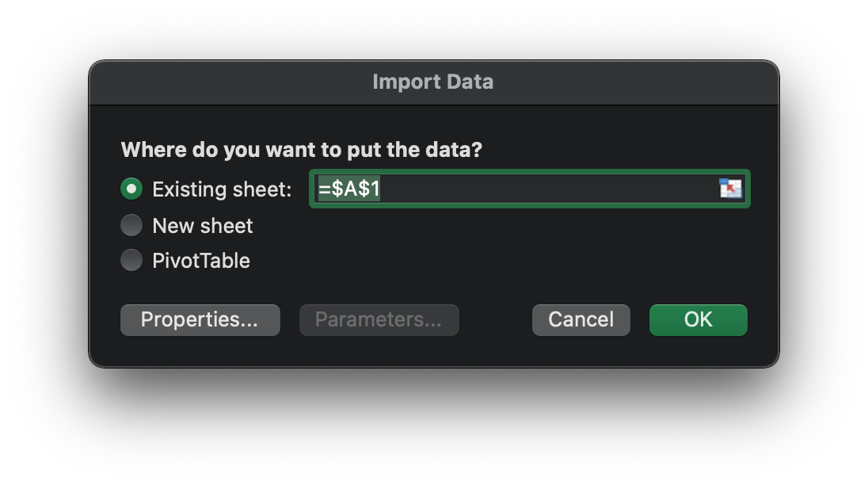Viewport: 868px width, 485px height.
Task: Click the range selector icon in the cell field
Action: coord(730,189)
